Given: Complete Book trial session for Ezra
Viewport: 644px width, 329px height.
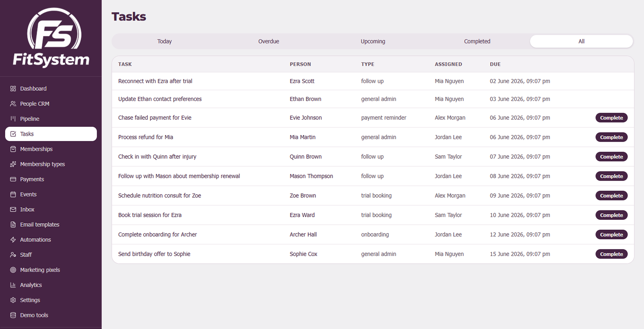Looking at the screenshot, I should coord(611,215).
